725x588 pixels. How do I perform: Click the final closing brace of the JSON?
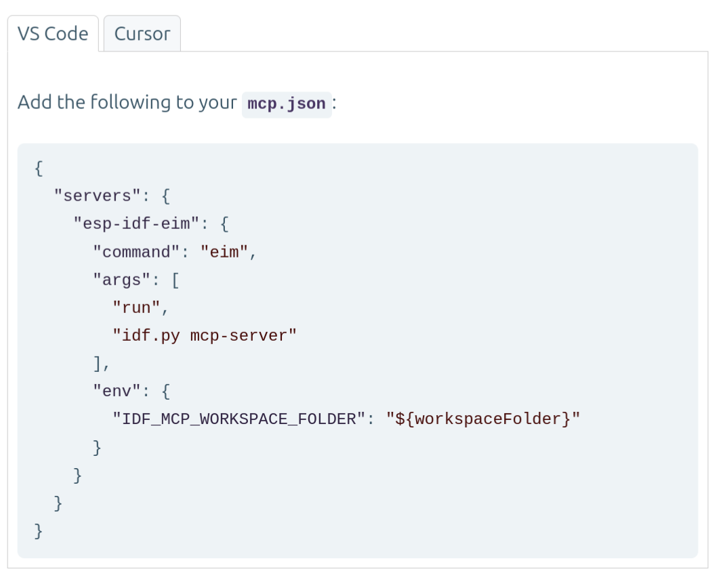click(x=39, y=530)
